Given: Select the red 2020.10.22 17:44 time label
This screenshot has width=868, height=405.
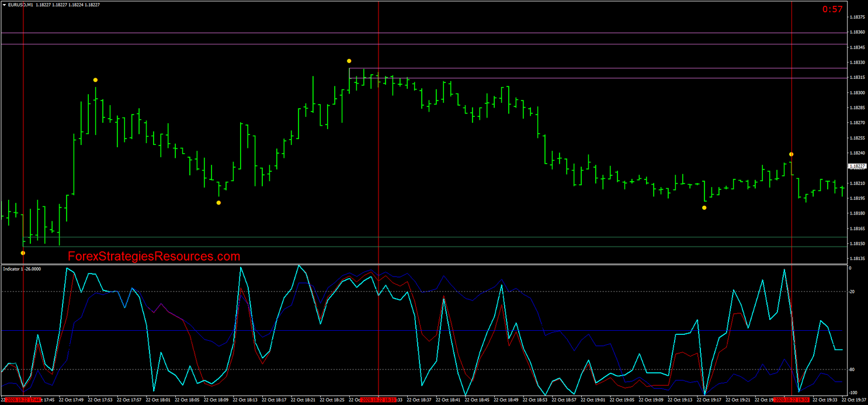Looking at the screenshot, I should (23, 400).
